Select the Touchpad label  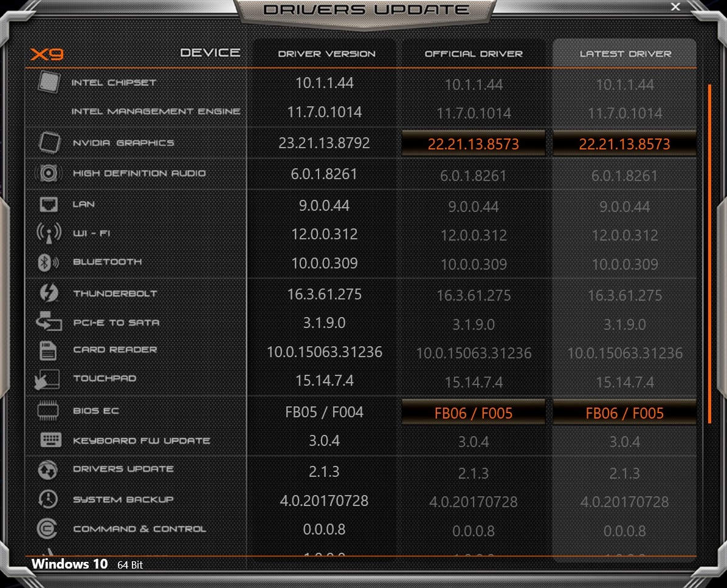(x=105, y=378)
